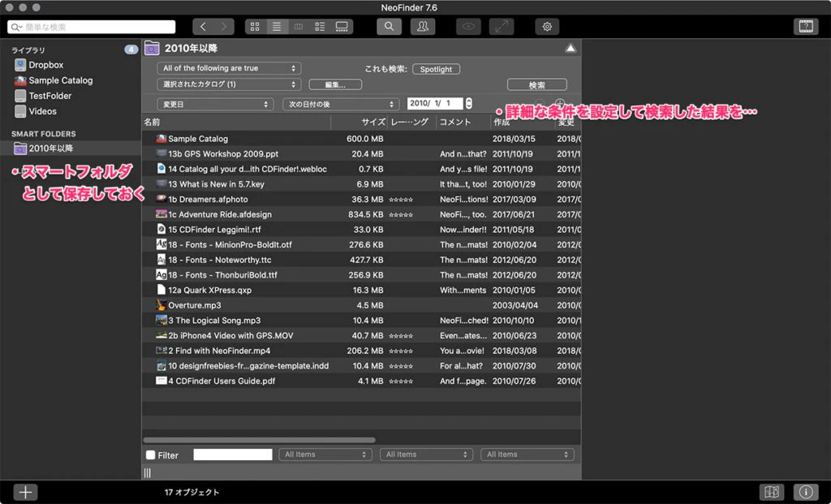Switch to list view
This screenshot has width=831, height=504.
(x=277, y=27)
